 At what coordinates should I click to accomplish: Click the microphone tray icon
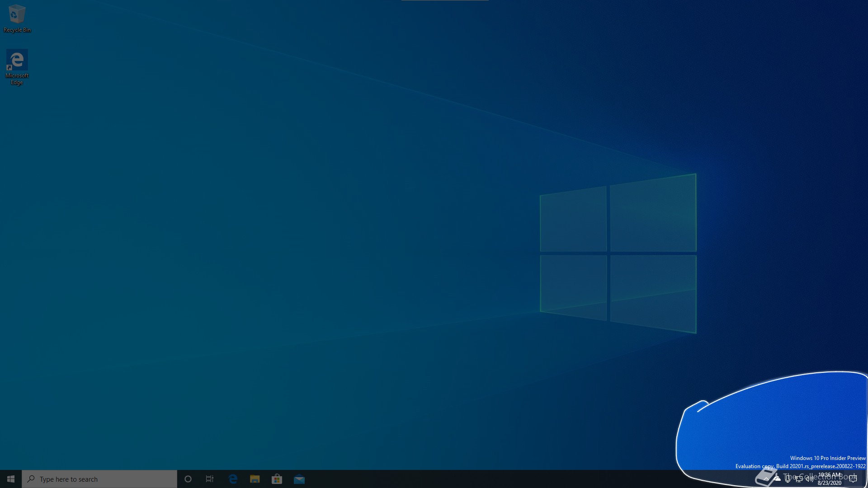tap(788, 479)
